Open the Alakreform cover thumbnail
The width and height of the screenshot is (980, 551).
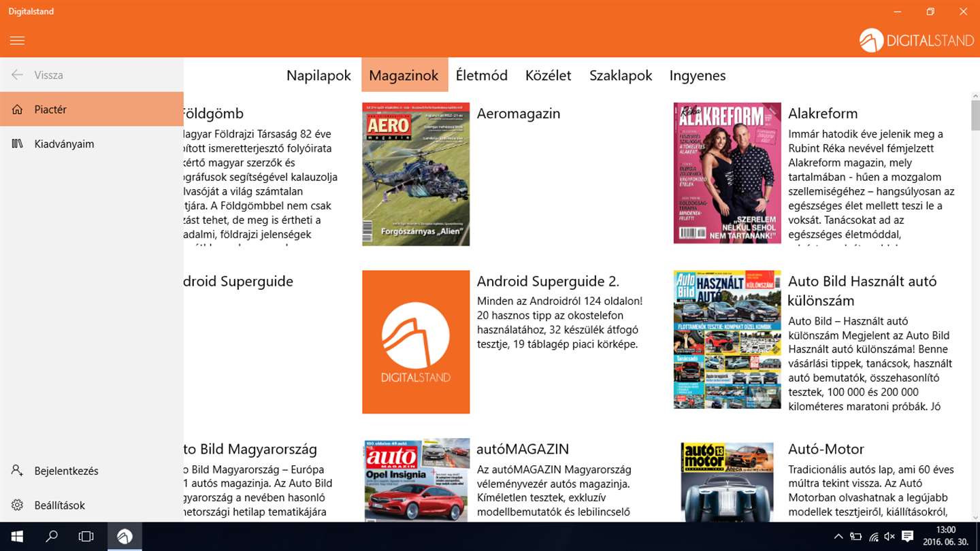pyautogui.click(x=727, y=173)
